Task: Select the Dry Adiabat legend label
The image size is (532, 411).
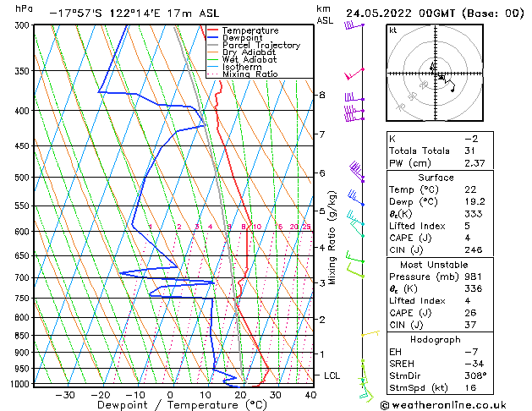Action: (x=249, y=52)
